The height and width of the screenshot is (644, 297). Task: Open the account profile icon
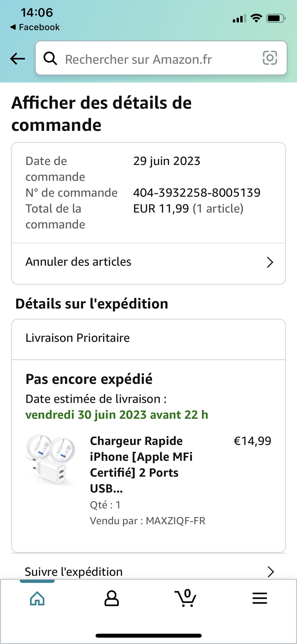112,598
